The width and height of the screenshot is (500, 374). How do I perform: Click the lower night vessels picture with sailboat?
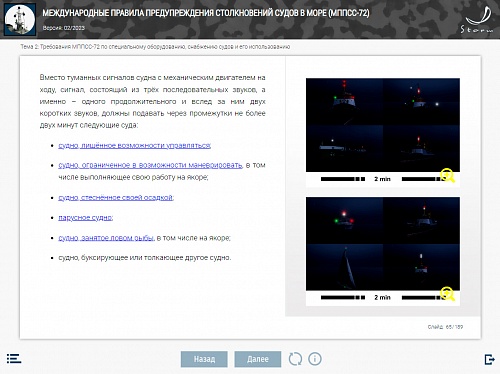[x=383, y=244]
